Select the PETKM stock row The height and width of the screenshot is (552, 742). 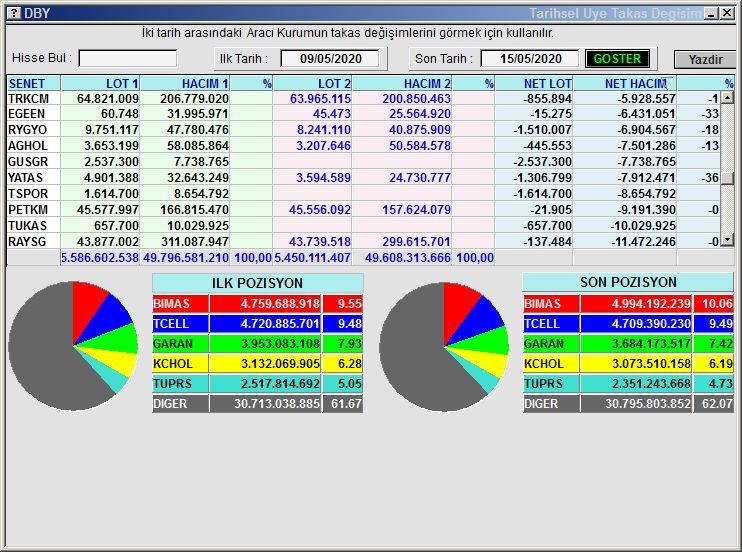click(x=28, y=210)
